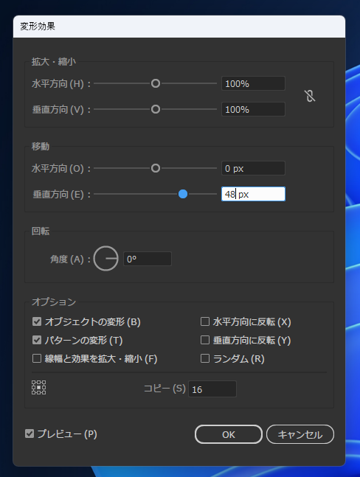360x477 pixels.
Task: Click the move 垂直方向 (E) blue slider handle
Action: (183, 194)
